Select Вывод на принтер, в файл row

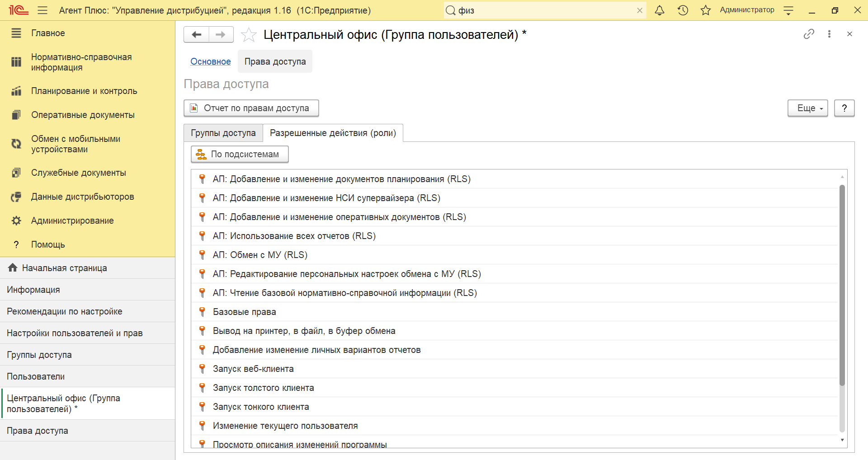click(x=514, y=331)
